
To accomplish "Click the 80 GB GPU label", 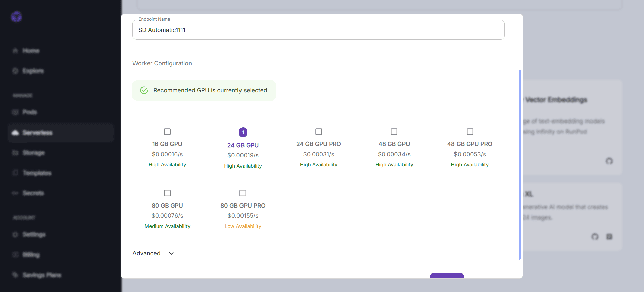I will 167,206.
